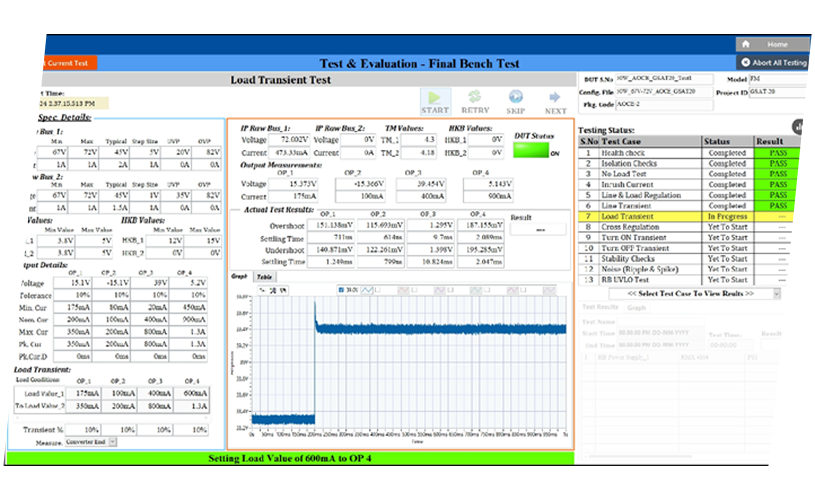815x500 pixels.
Task: Click the green START play icon
Action: pos(435,97)
